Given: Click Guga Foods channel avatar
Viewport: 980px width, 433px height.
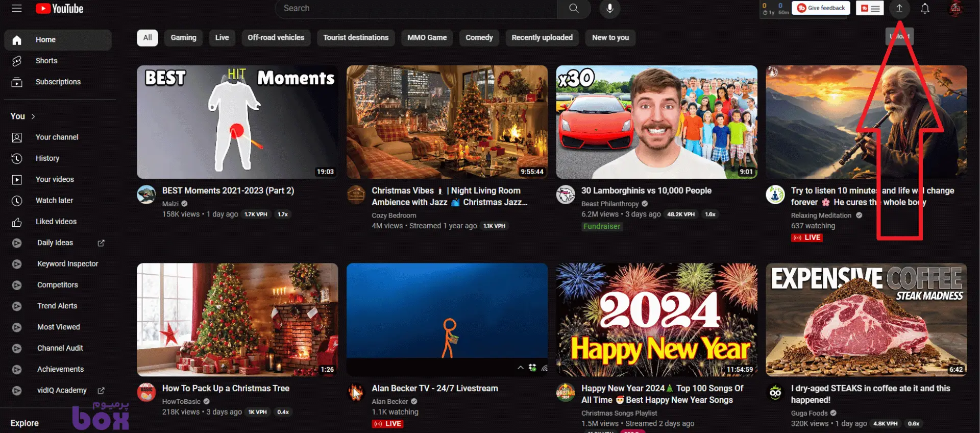Looking at the screenshot, I should point(775,393).
